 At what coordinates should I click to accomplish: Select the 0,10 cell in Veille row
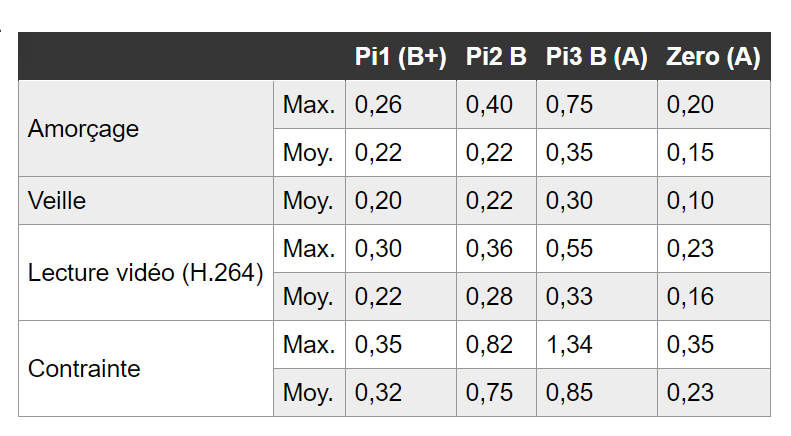coord(690,201)
